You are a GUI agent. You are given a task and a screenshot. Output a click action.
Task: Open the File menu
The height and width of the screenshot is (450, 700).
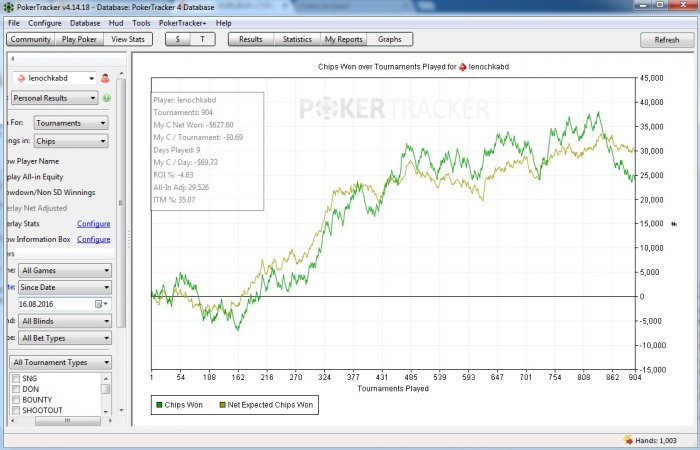click(14, 23)
